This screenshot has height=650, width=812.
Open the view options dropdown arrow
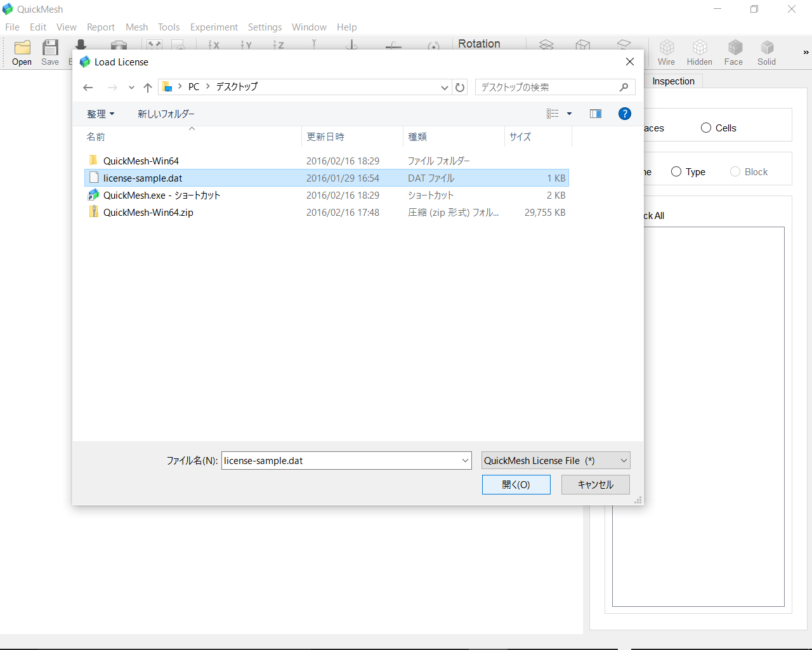click(569, 114)
